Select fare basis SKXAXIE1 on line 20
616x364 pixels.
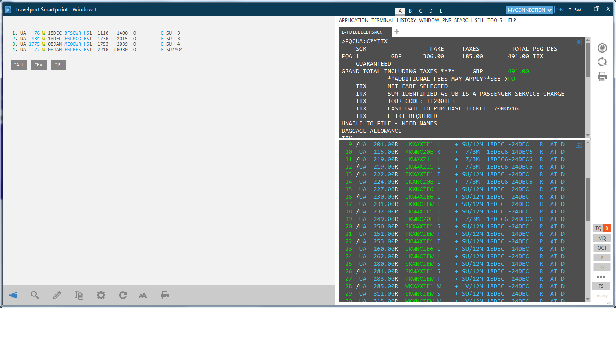[x=419, y=226]
